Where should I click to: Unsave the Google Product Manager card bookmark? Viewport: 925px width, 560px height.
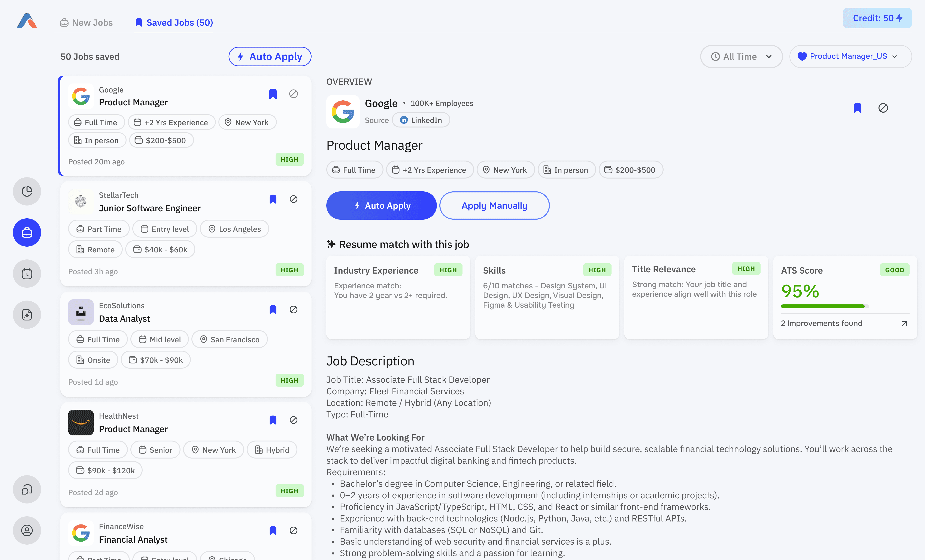[x=273, y=94]
